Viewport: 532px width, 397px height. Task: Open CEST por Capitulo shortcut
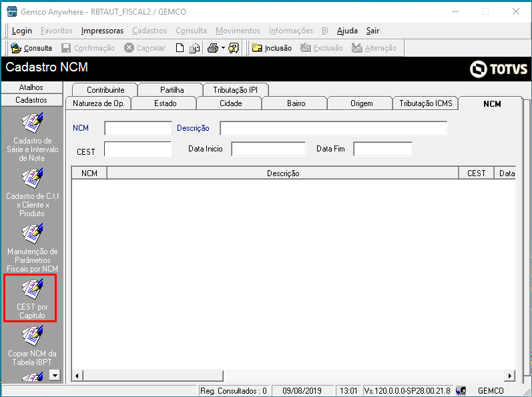32,299
